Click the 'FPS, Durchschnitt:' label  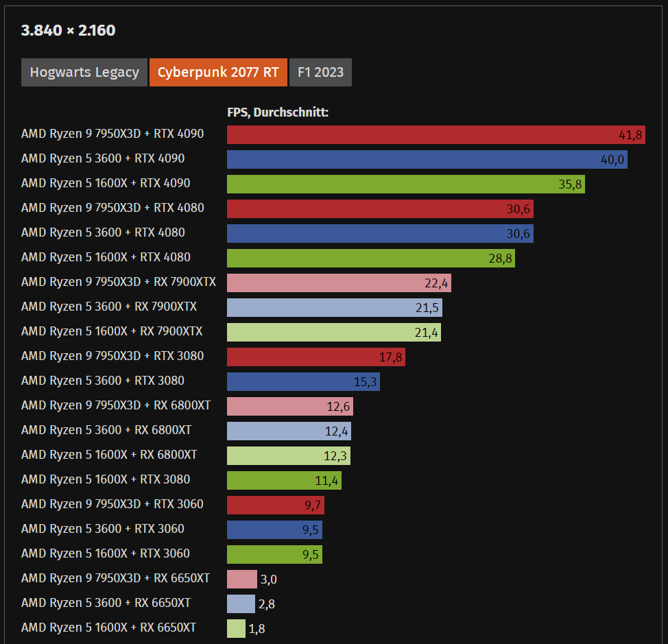(x=278, y=112)
